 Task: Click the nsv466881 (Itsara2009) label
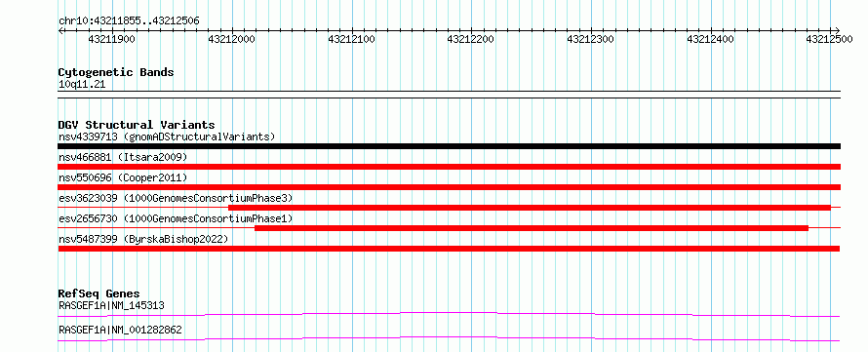coord(123,157)
